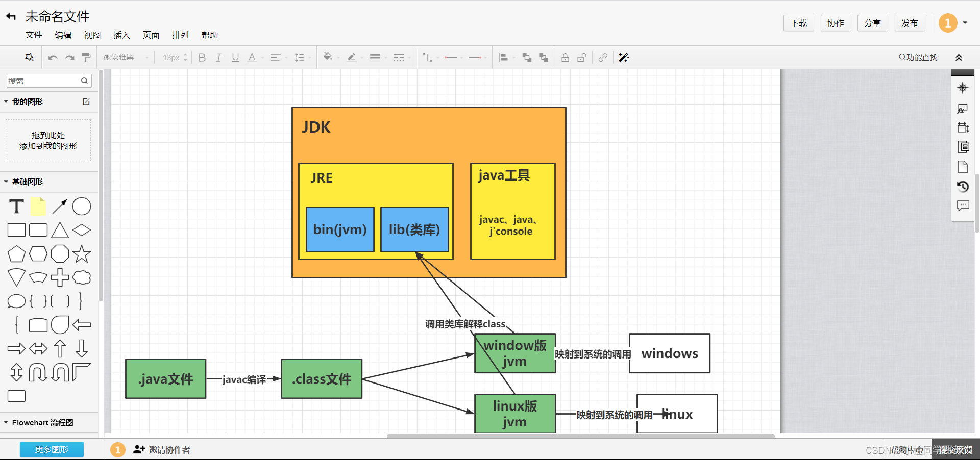Collapse the 基础图形 section
The height and width of the screenshot is (460, 980).
[6, 182]
